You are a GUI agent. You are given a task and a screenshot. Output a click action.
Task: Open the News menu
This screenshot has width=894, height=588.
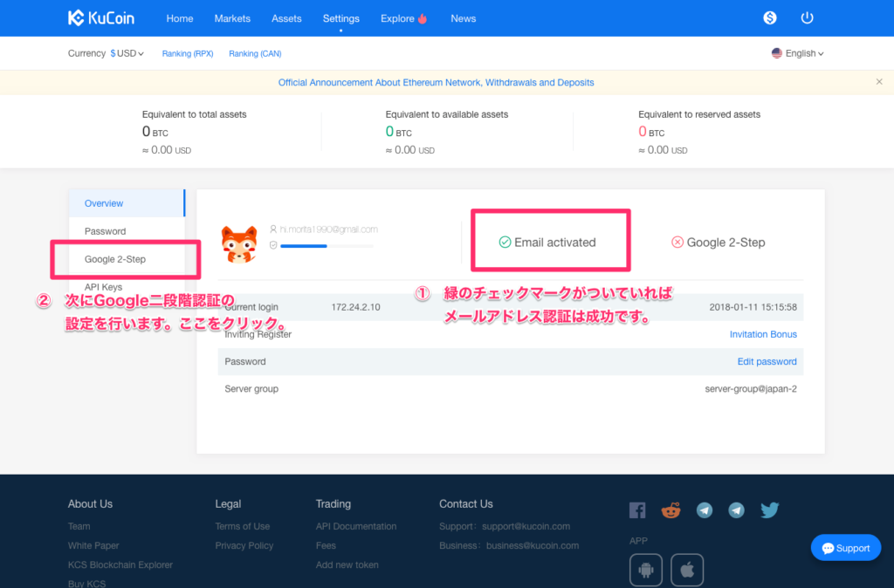pos(463,18)
